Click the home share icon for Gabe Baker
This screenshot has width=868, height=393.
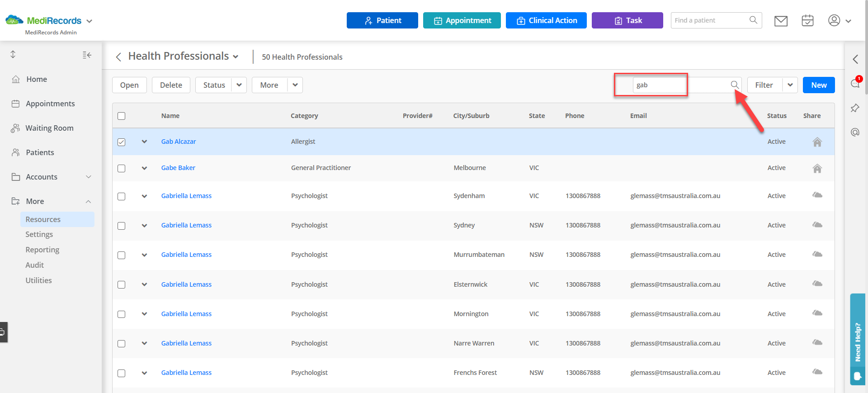point(817,168)
